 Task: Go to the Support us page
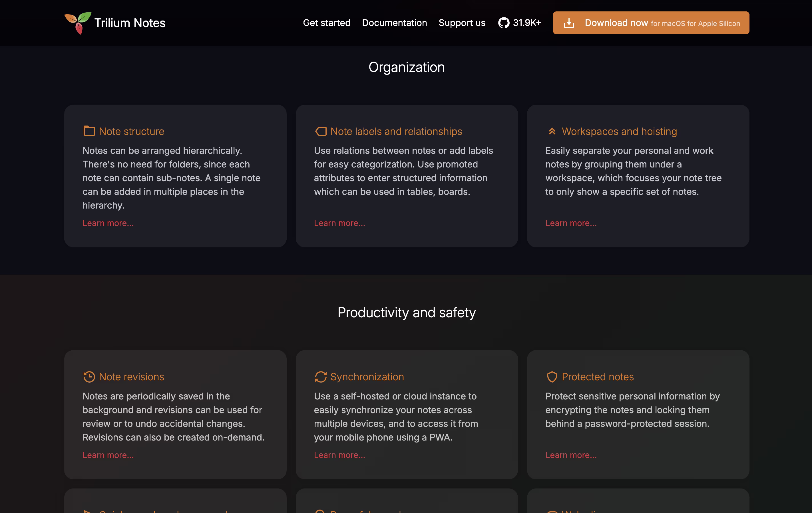pos(462,23)
